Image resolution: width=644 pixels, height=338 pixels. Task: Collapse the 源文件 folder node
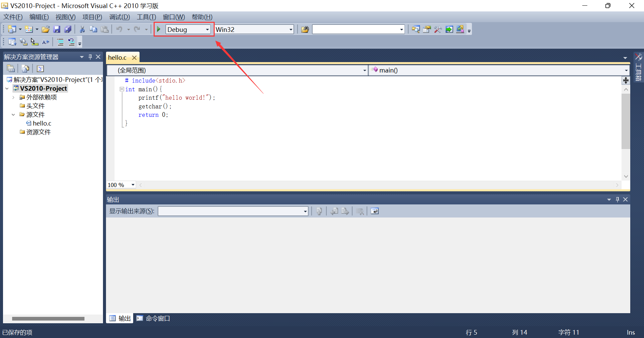point(13,114)
